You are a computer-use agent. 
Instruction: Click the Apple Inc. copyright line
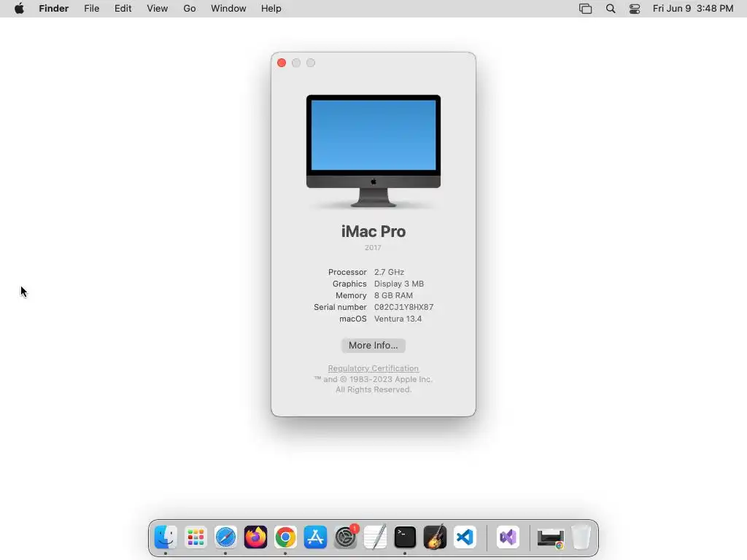[373, 379]
